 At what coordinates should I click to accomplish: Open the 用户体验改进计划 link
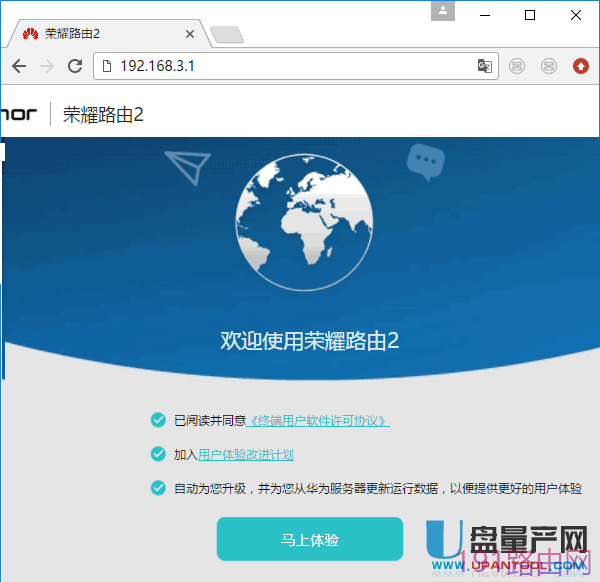click(246, 455)
